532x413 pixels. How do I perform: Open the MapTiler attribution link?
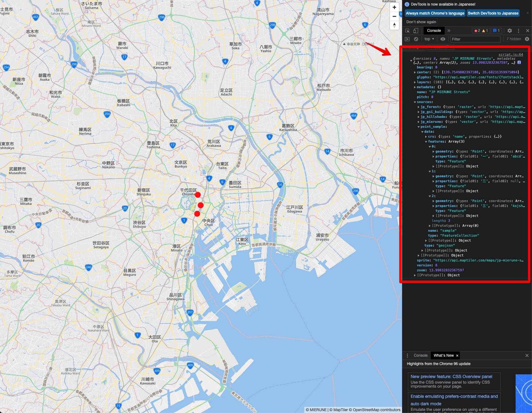[x=339, y=410]
